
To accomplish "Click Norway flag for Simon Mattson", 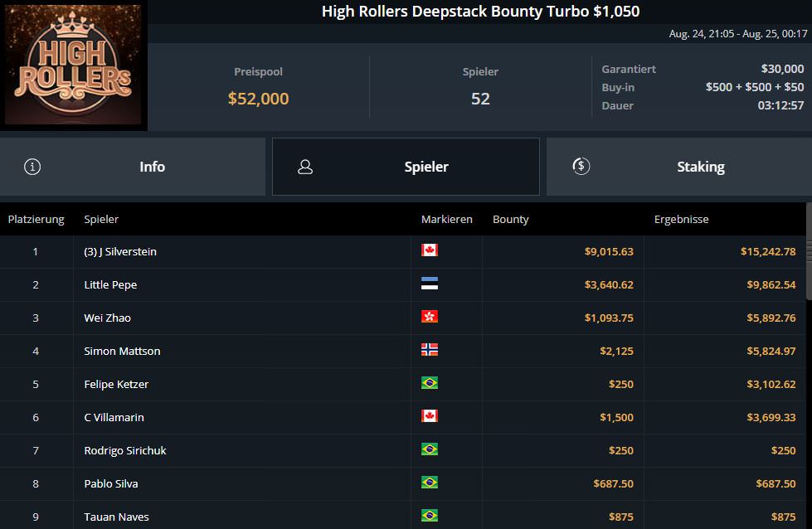I will [x=429, y=350].
